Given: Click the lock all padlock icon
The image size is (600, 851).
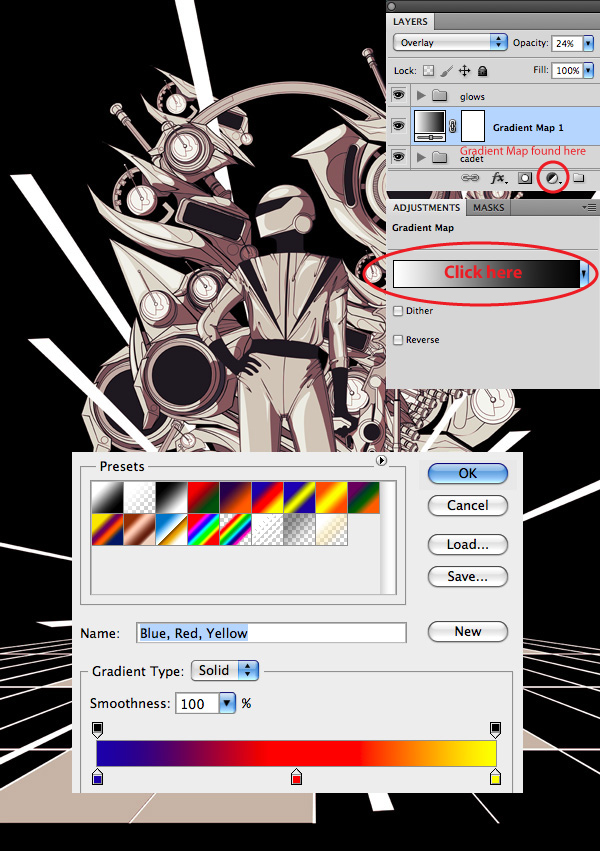Looking at the screenshot, I should click(482, 71).
